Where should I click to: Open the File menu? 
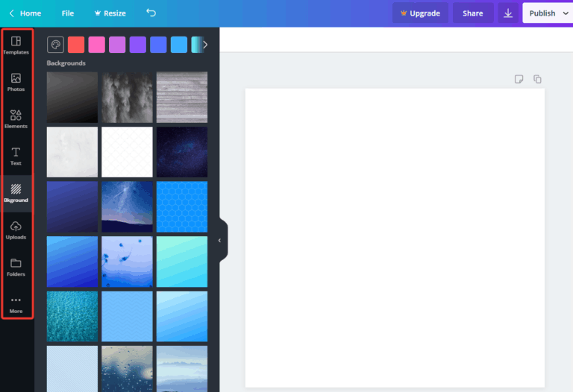[68, 13]
